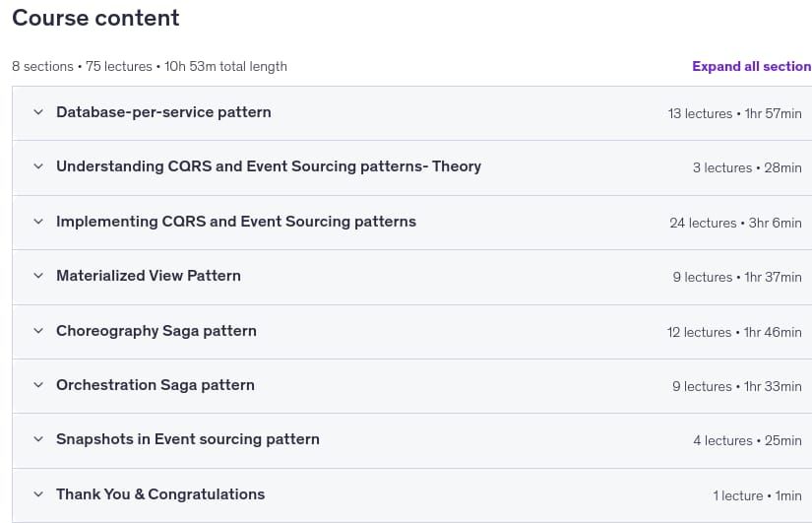
Task: Expand the Choreography Saga pattern chevron
Action: 38,331
